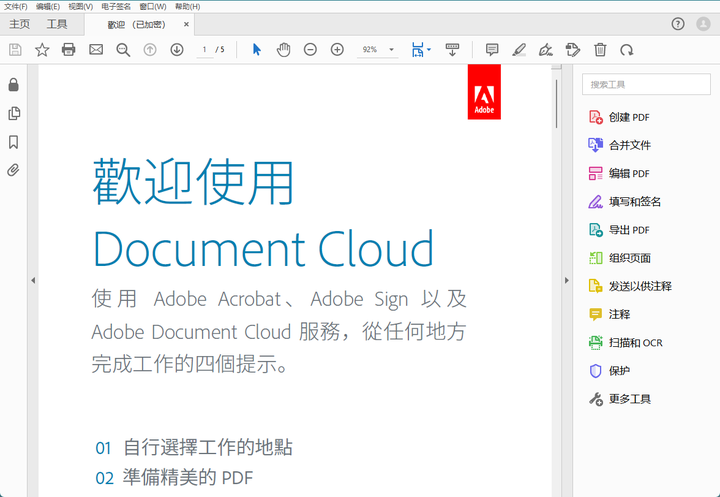Click the stamp tool icon

click(x=573, y=50)
